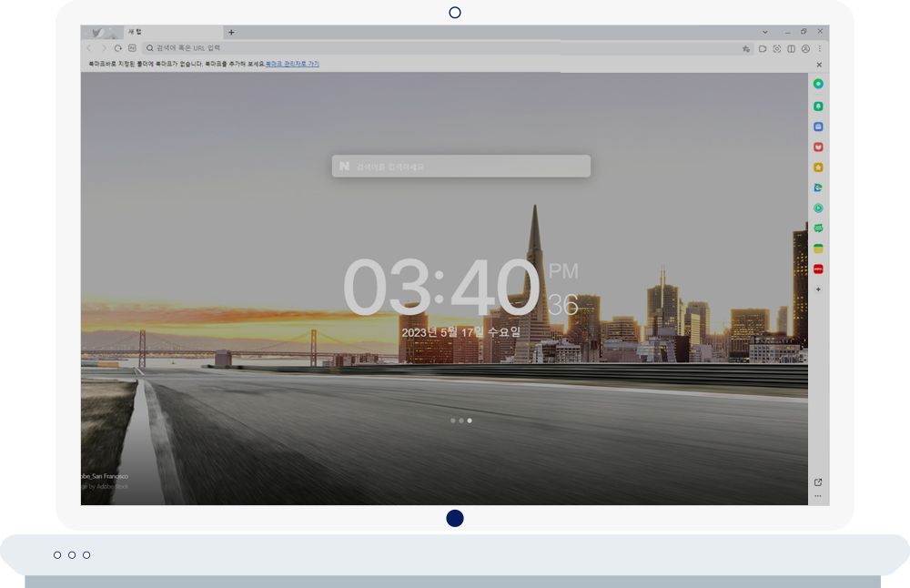
Task: Select the third wallpaper page dot
Action: point(470,421)
